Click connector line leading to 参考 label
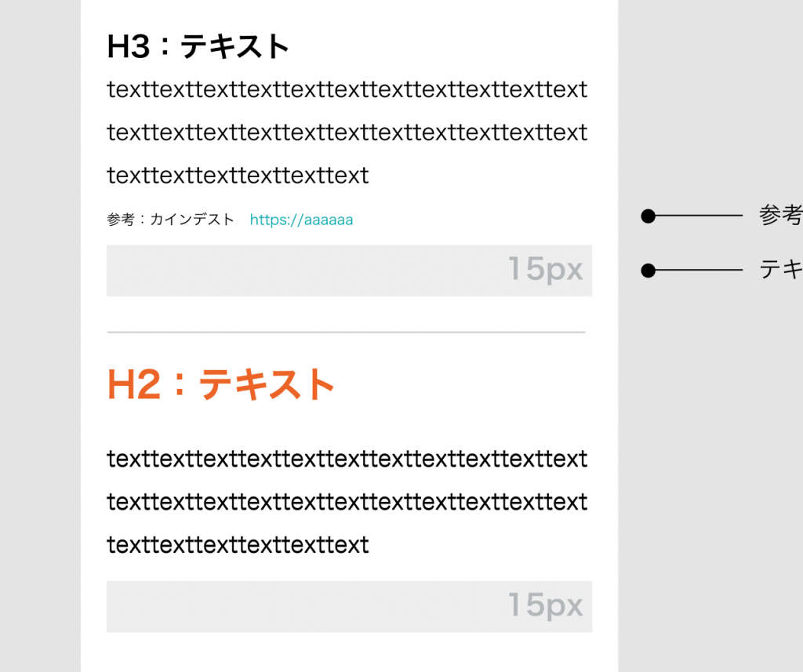This screenshot has height=672, width=803. tap(699, 216)
